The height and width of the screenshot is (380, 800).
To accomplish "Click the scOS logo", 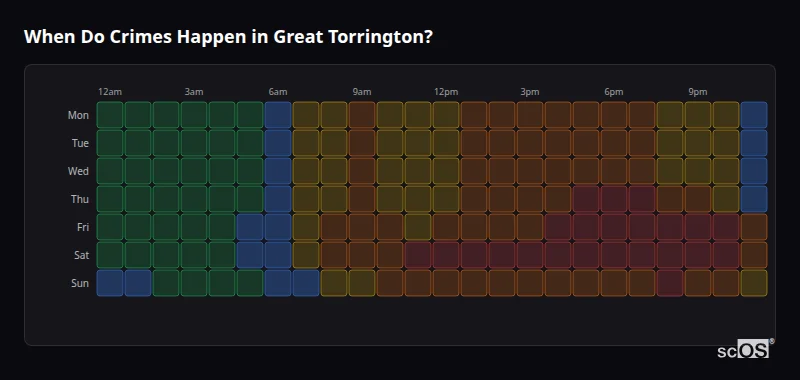I will click(745, 349).
